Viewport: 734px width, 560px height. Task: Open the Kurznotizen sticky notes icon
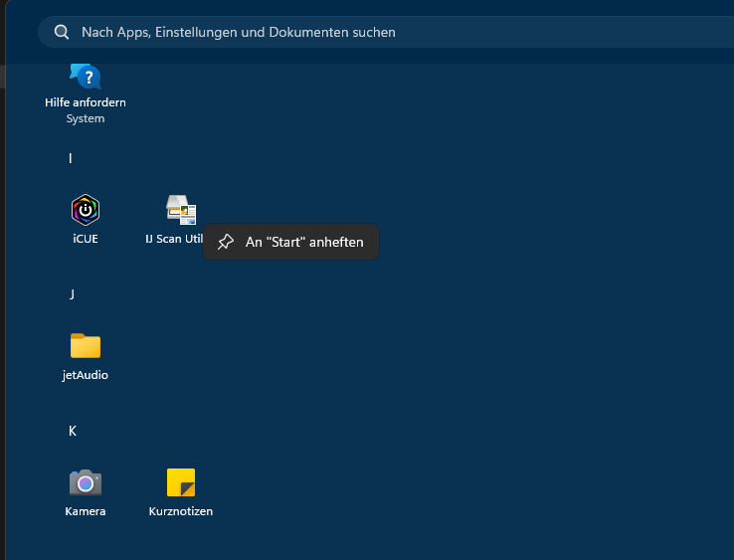pyautogui.click(x=181, y=482)
